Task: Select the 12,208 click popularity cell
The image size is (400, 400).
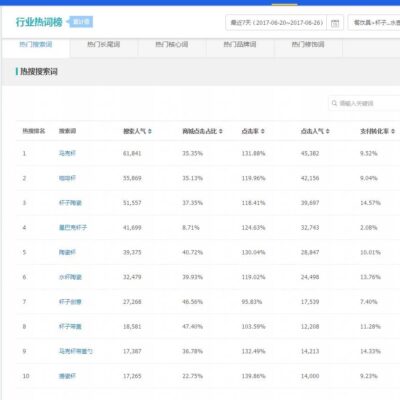Action: click(x=310, y=326)
